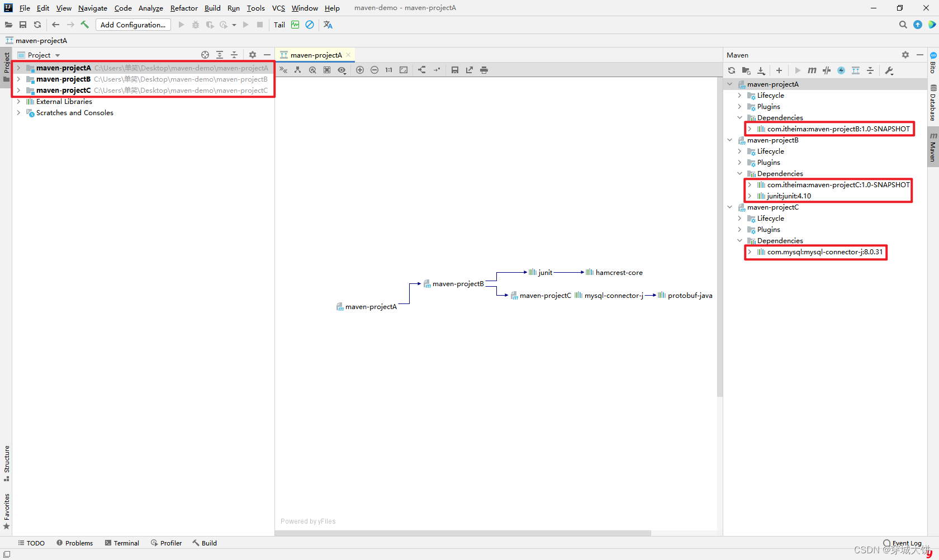
Task: Click the Zoom In icon in diagram toolbar
Action: pyautogui.click(x=360, y=70)
